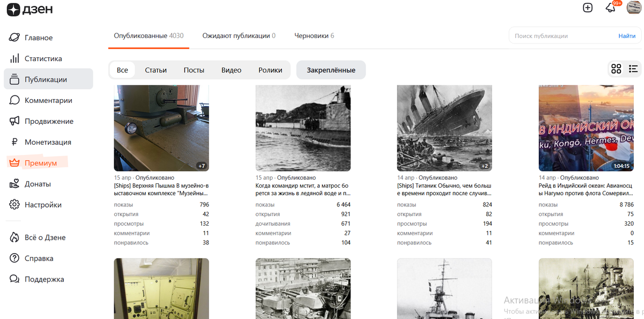644x319 pixels.
Task: Open post "Когда командир мстит, а матрос бо..."
Action: point(303,189)
